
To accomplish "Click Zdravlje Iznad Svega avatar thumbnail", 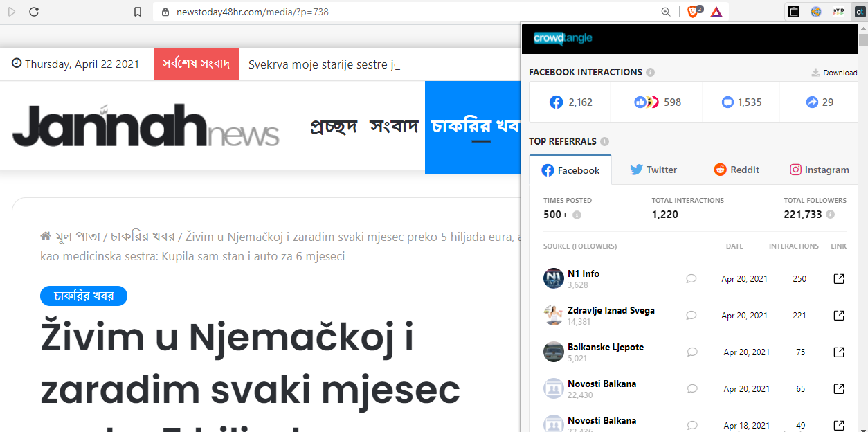I will (554, 315).
